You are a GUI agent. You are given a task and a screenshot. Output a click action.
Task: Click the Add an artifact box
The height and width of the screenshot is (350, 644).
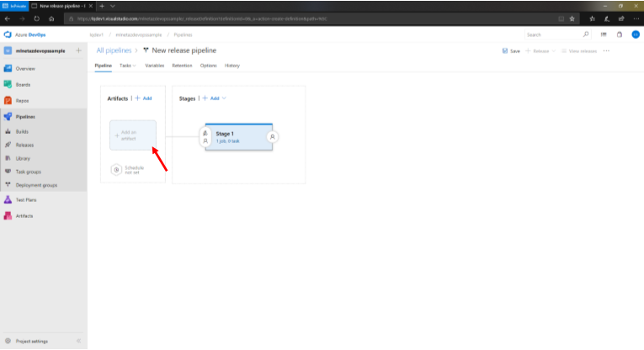click(x=132, y=135)
